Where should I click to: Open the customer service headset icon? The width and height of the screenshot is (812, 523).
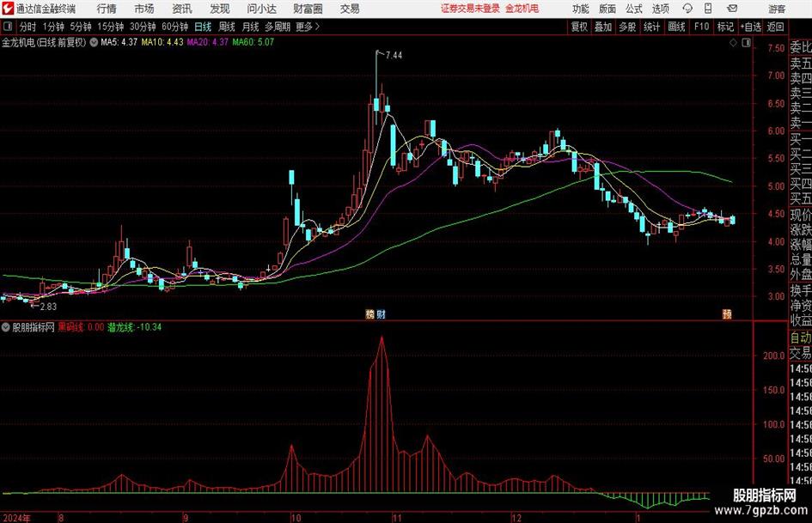[x=687, y=9]
